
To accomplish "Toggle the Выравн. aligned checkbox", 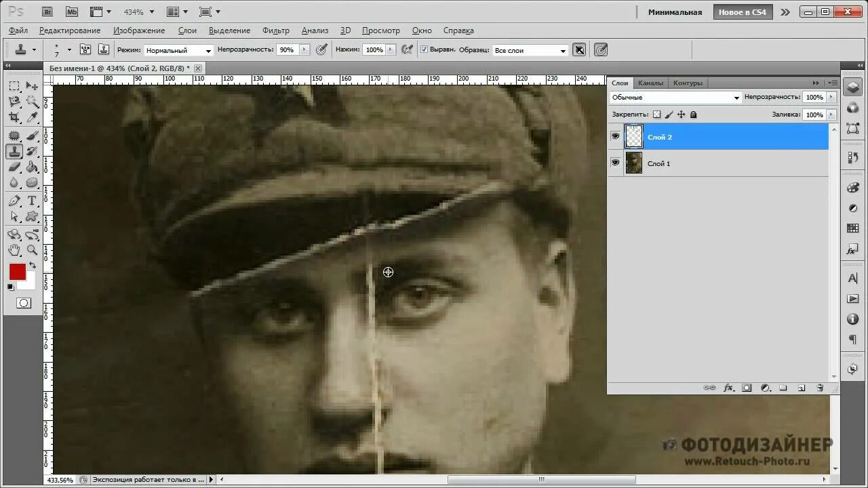I will [425, 49].
